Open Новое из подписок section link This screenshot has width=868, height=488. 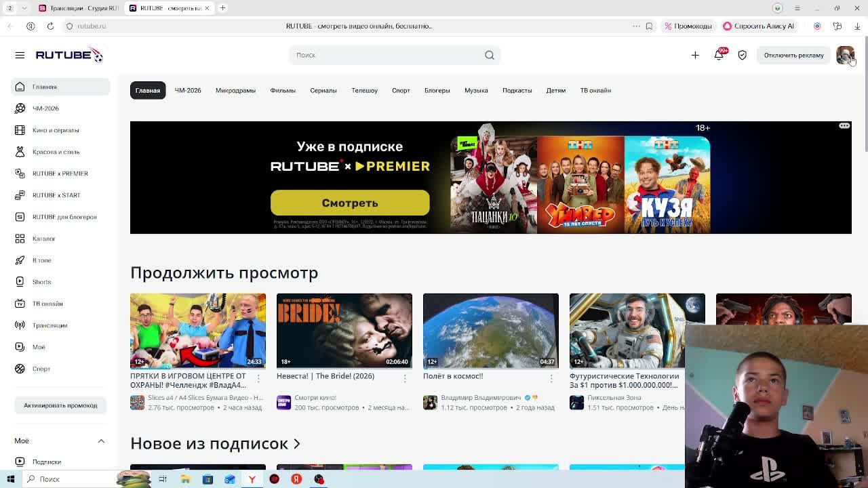tap(215, 443)
